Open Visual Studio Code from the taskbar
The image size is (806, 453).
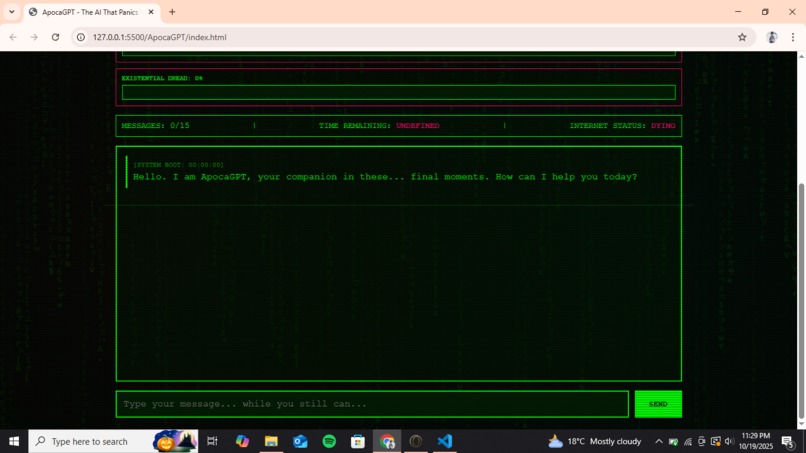coord(445,441)
